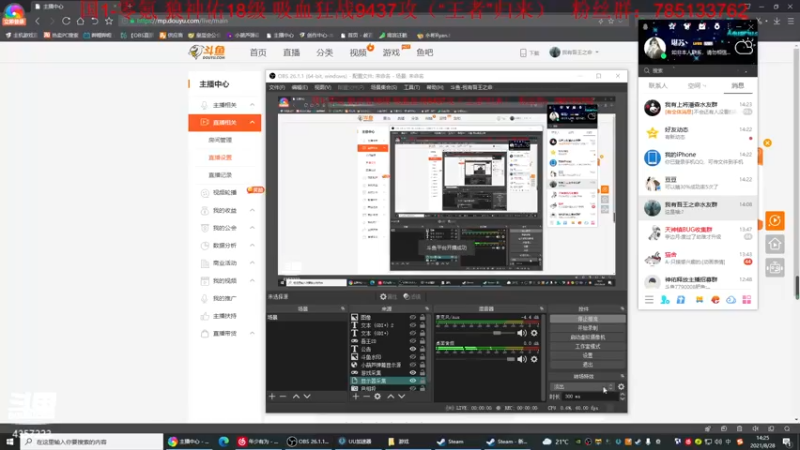Toggle visibility eye for 斗鱼水印 source
This screenshot has width=800, height=450.
(413, 357)
